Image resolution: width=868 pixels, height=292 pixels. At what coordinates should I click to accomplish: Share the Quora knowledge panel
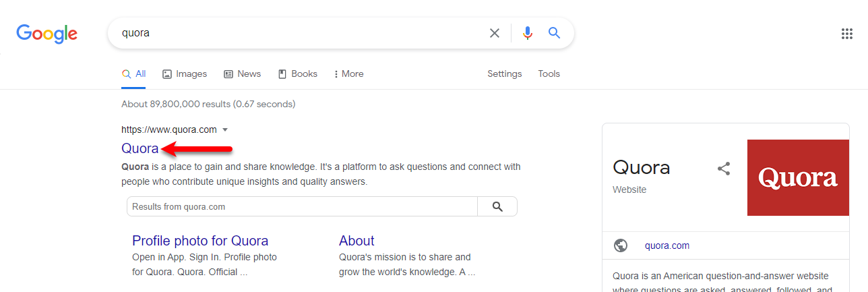click(724, 169)
